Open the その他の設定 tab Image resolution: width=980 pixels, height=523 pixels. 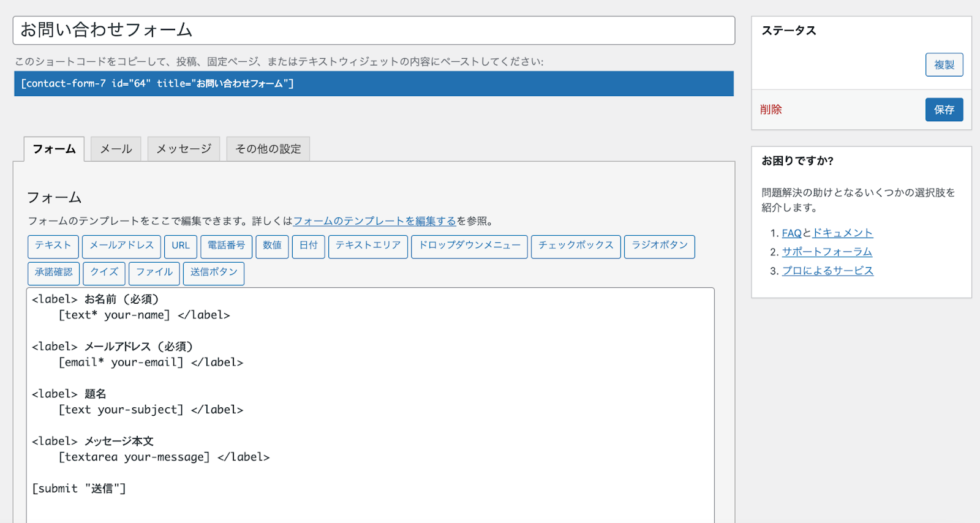click(x=268, y=149)
